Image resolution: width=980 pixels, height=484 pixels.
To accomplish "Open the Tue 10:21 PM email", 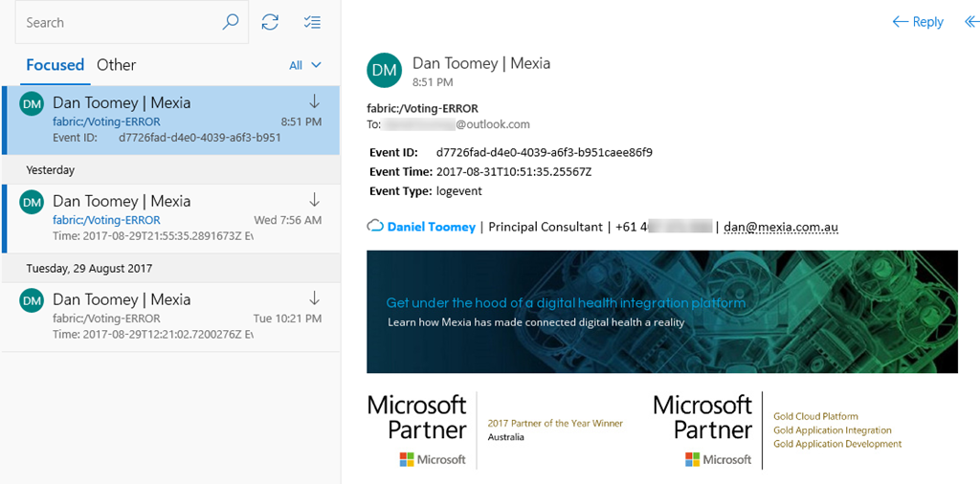I will tap(172, 317).
